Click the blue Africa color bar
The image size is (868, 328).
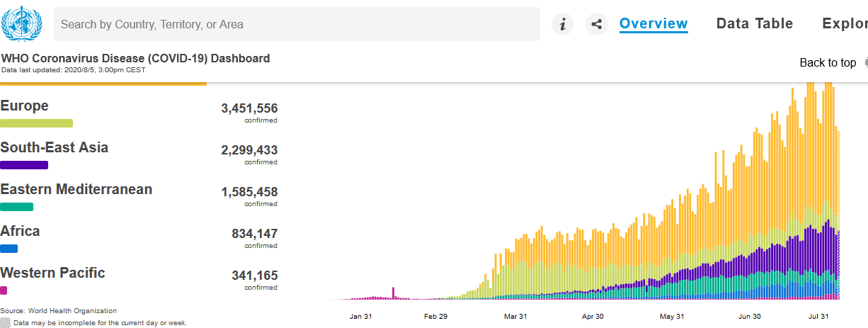8,249
